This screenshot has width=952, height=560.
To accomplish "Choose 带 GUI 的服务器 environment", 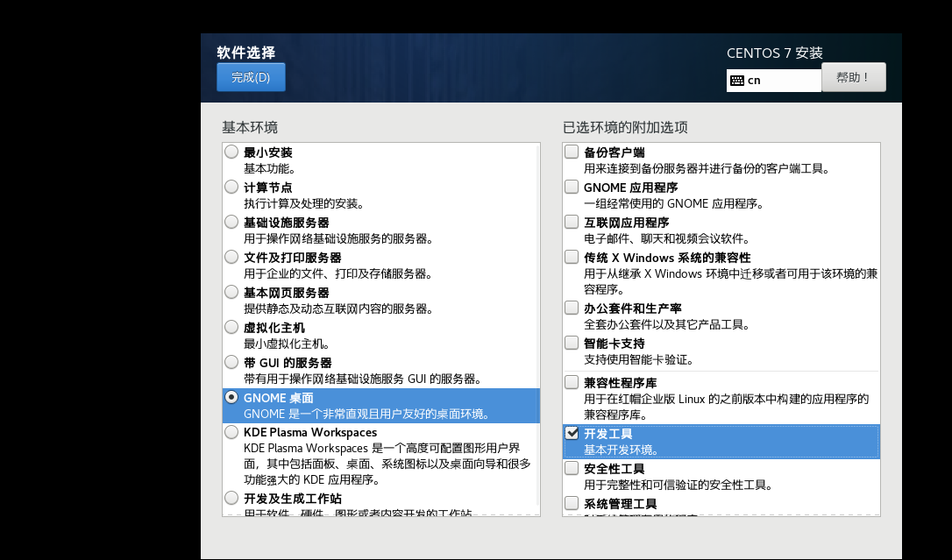I will pos(231,362).
